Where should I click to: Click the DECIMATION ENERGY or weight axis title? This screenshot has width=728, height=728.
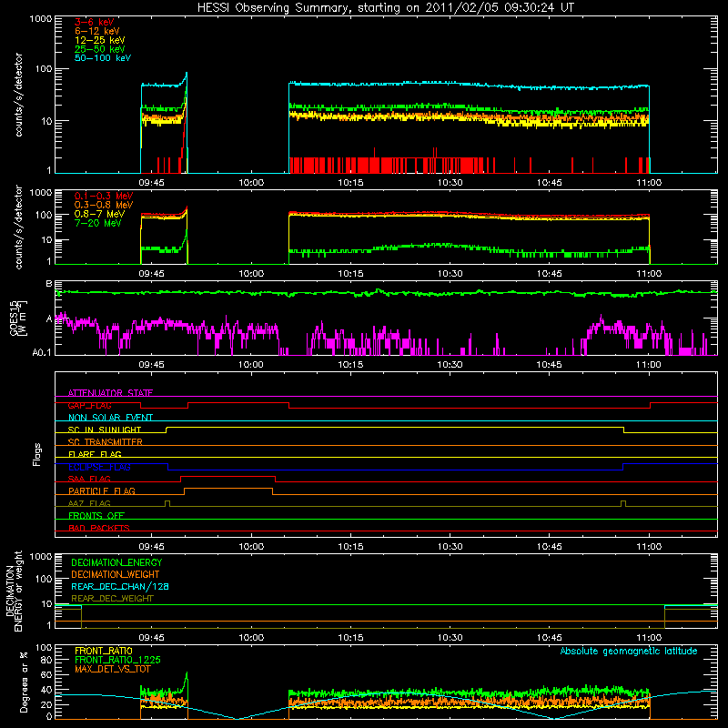[x=14, y=591]
